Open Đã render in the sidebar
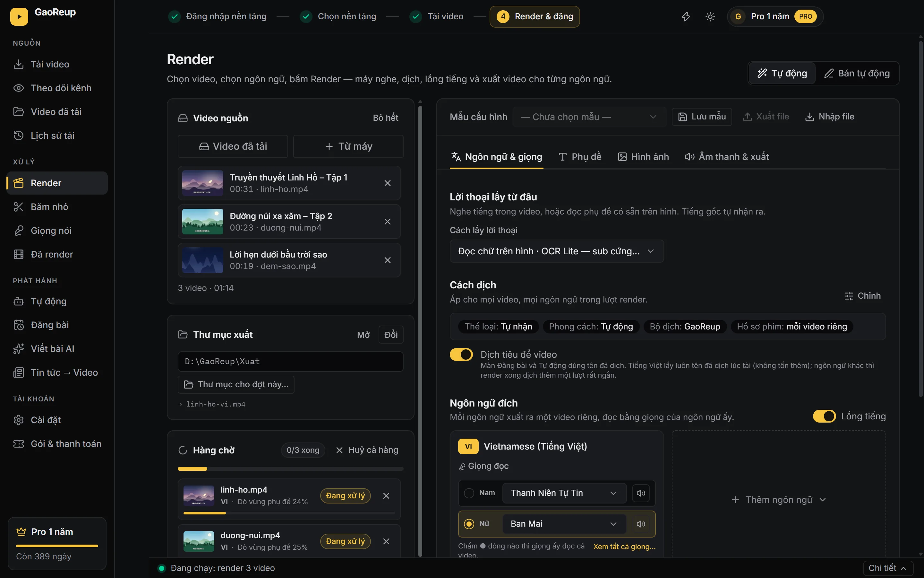 [x=57, y=254]
